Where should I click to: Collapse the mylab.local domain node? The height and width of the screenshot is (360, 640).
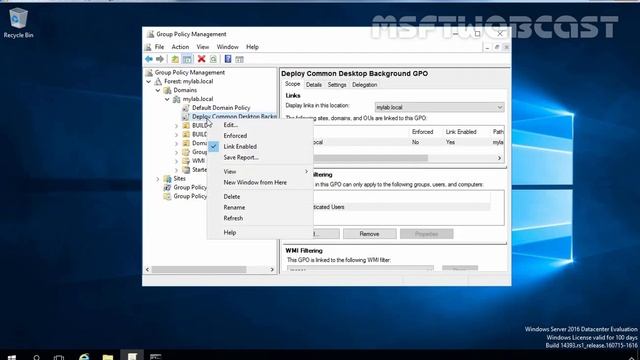point(167,99)
